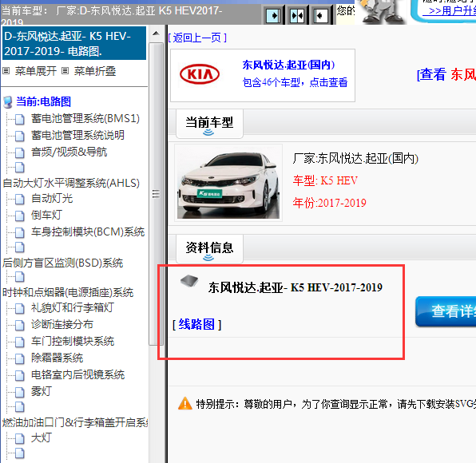Click the 除霜器系统 document icon
This screenshot has height=463, width=476.
coord(19,358)
